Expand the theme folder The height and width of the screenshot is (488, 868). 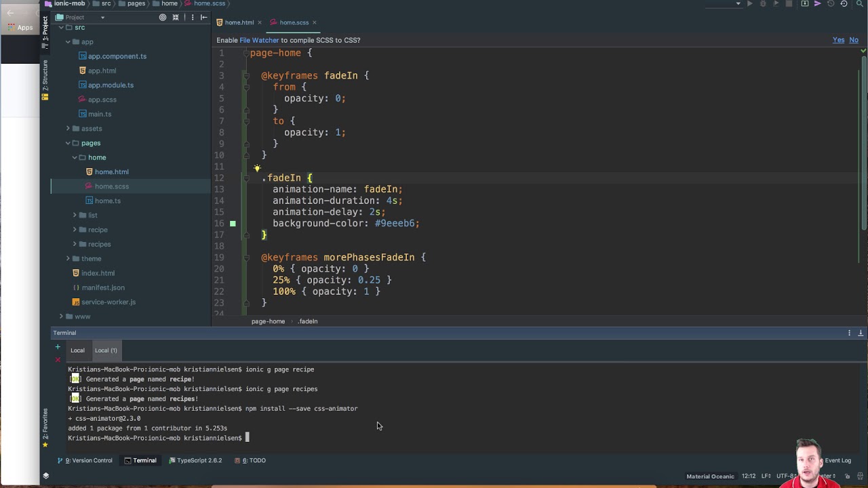(68, 259)
